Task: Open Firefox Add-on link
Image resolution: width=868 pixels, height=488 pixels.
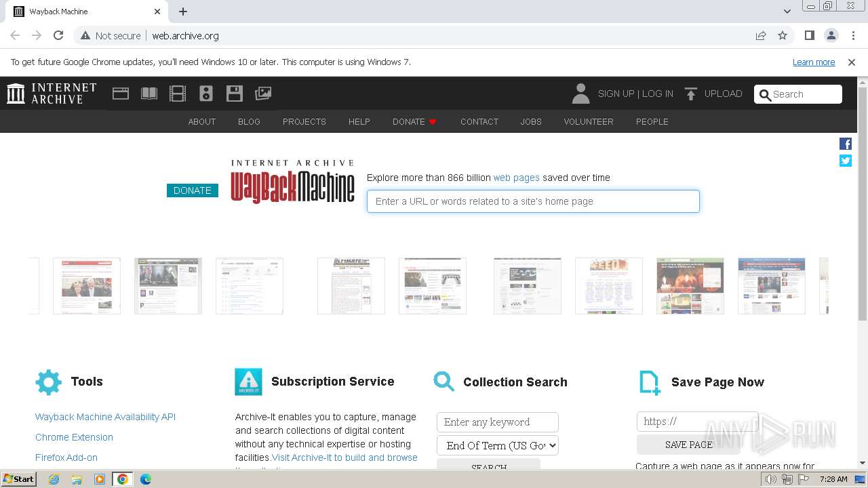Action: (x=66, y=457)
